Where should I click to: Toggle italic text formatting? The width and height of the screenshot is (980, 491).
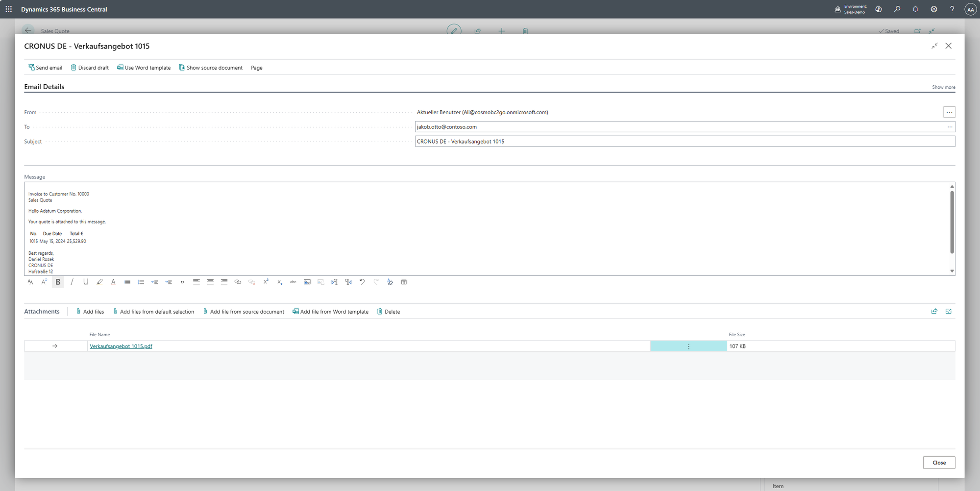pos(72,282)
